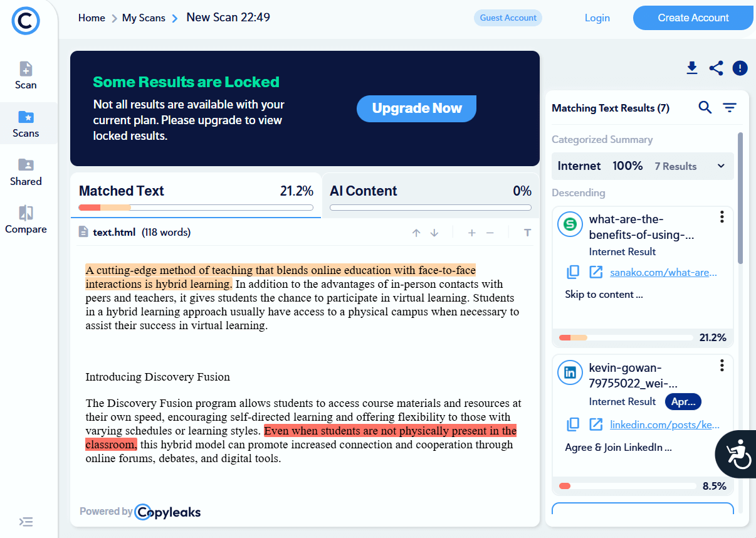Change Descending sort order
Viewport: 756px width, 538px height.
[579, 193]
